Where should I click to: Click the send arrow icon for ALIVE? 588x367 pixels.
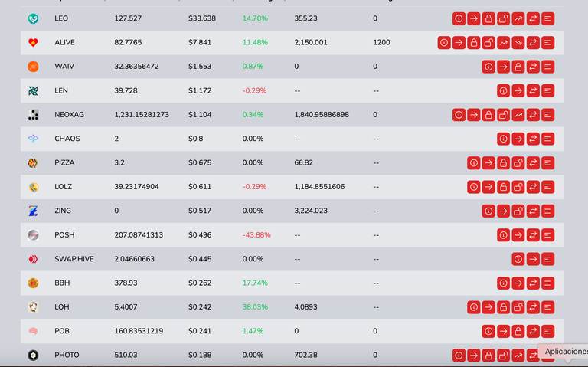coord(459,42)
